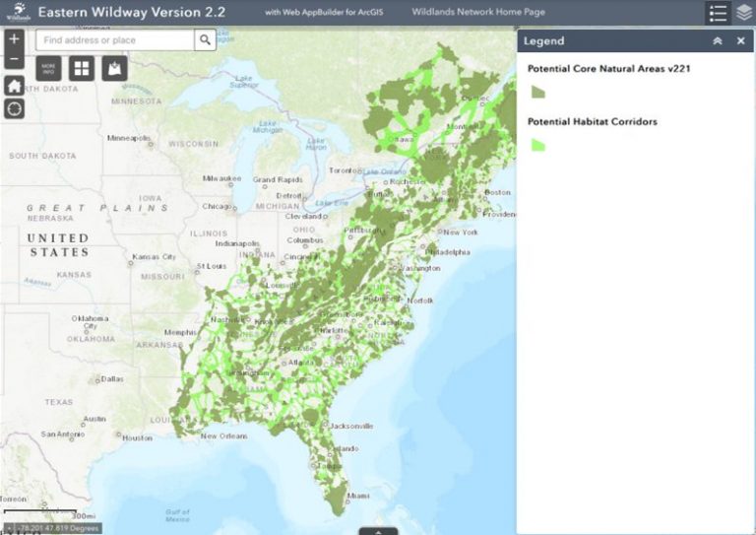Focus the Find address or place field
The height and width of the screenshot is (535, 756).
[115, 40]
